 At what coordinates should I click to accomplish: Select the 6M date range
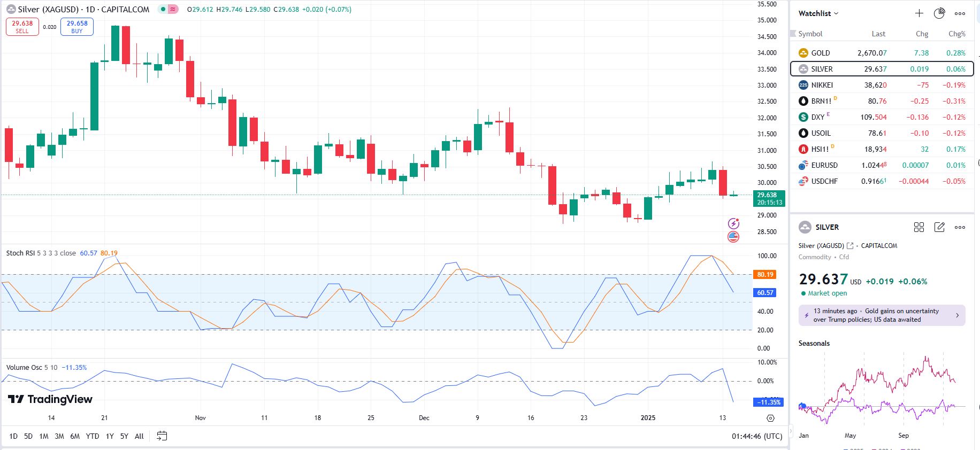pyautogui.click(x=75, y=436)
